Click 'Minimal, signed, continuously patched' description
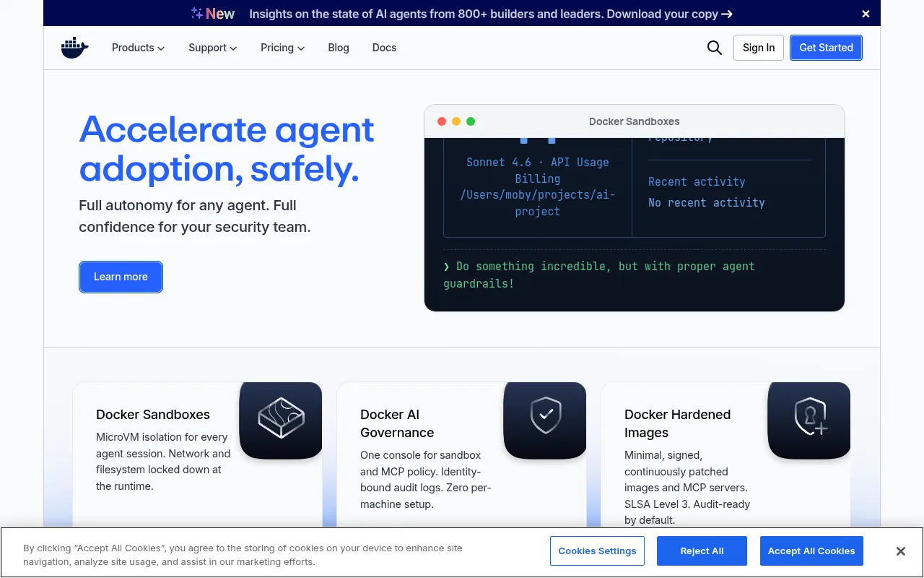 687,488
